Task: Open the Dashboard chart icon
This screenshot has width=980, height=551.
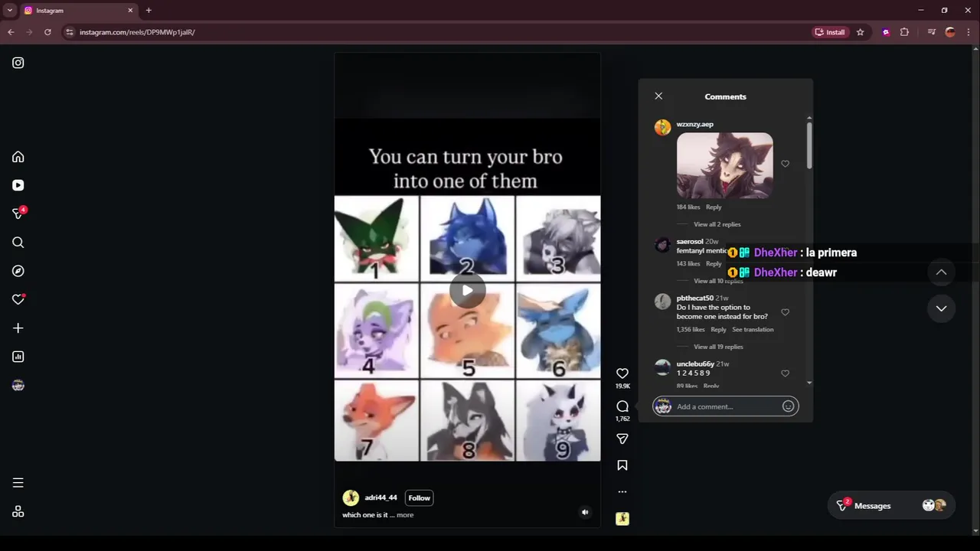Action: 18,357
